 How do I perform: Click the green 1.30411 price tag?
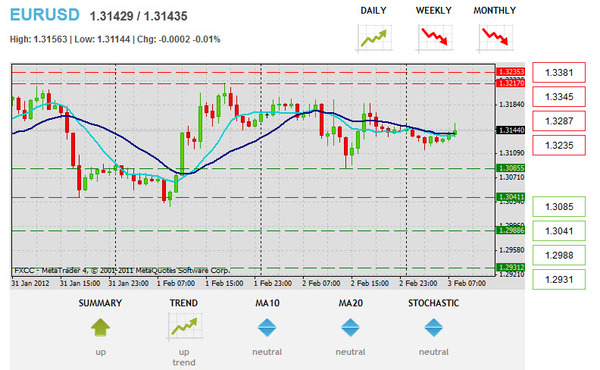click(x=511, y=197)
